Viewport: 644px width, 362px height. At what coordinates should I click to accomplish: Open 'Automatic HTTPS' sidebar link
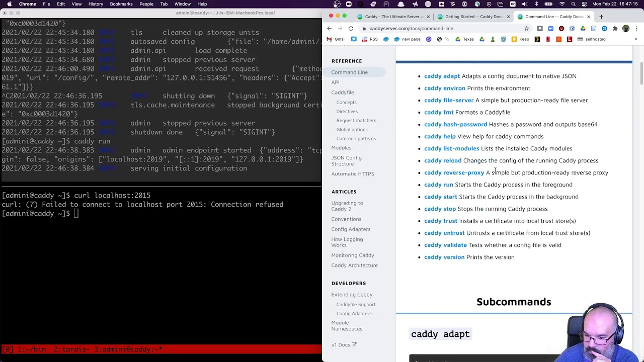pyautogui.click(x=353, y=174)
